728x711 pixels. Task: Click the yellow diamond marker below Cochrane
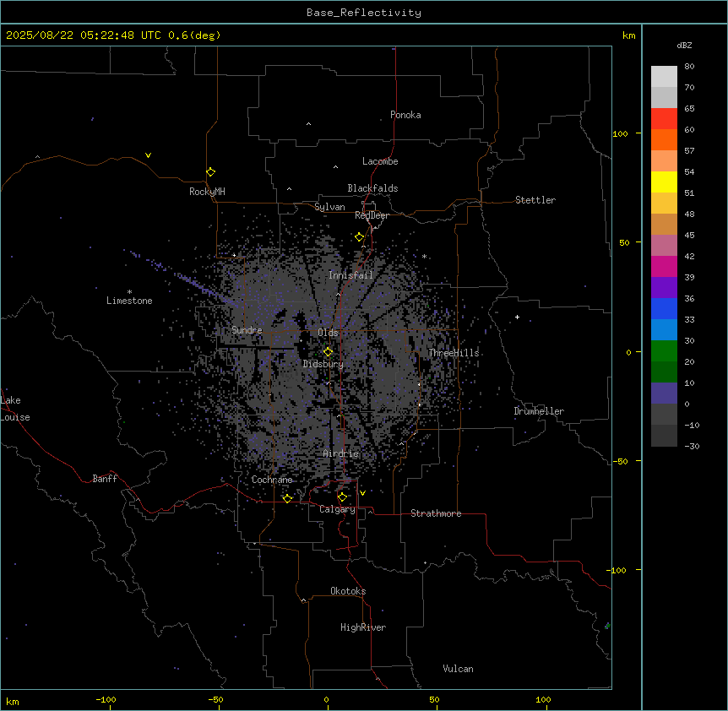[x=287, y=498]
